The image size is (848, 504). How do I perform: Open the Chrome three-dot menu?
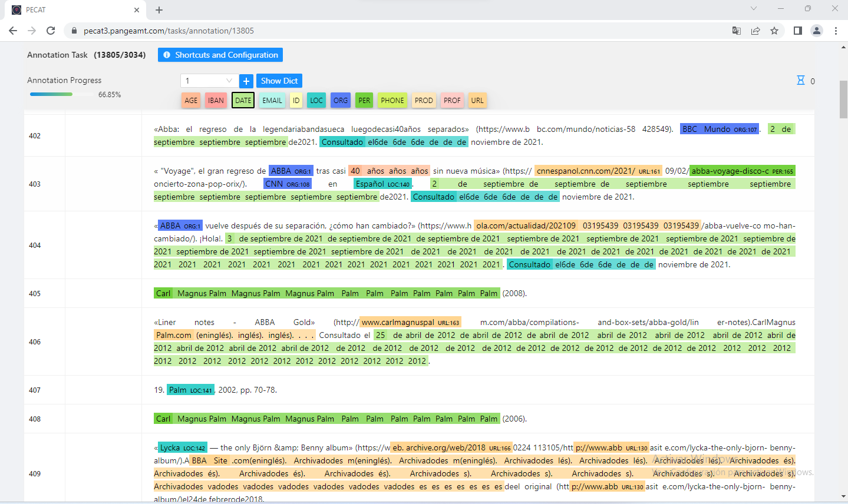click(836, 31)
